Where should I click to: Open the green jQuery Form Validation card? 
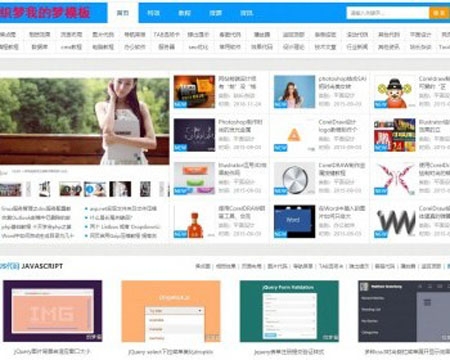289,311
